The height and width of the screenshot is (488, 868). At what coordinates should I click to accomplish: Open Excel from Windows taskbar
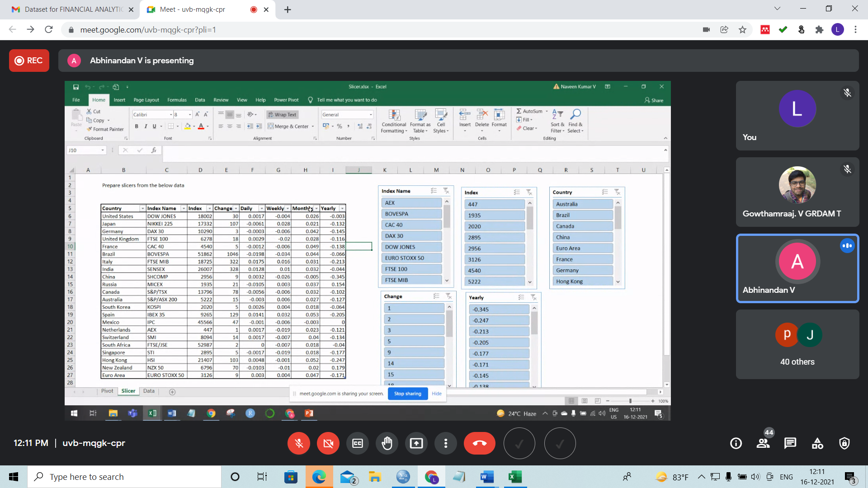click(x=515, y=477)
